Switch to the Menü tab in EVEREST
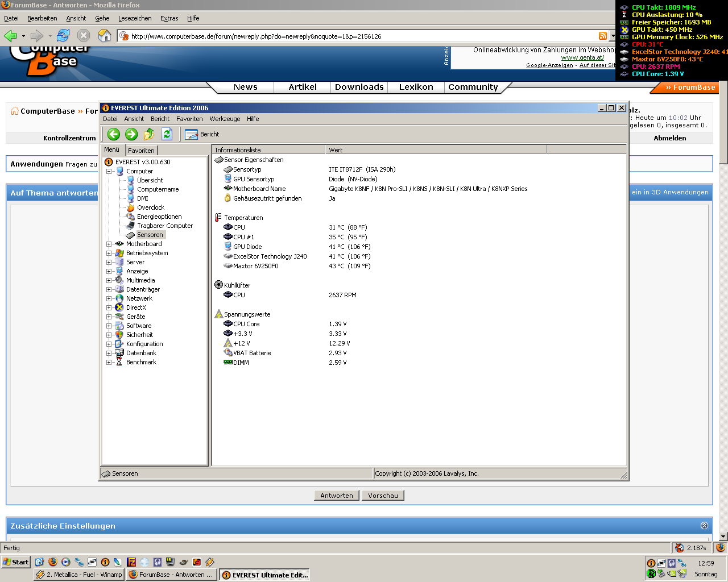728x582 pixels. click(112, 149)
